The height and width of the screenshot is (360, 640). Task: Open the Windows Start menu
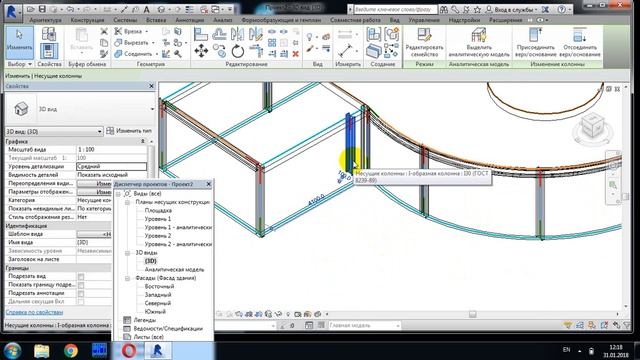pos(13,351)
